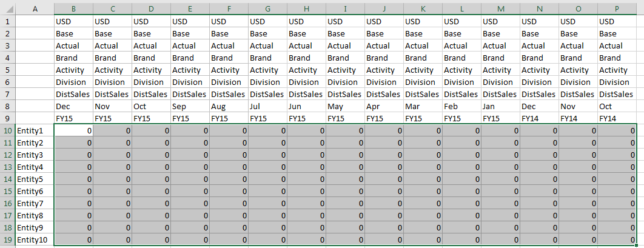644x248 pixels.
Task: Select the Jan month cell
Action: (x=500, y=106)
